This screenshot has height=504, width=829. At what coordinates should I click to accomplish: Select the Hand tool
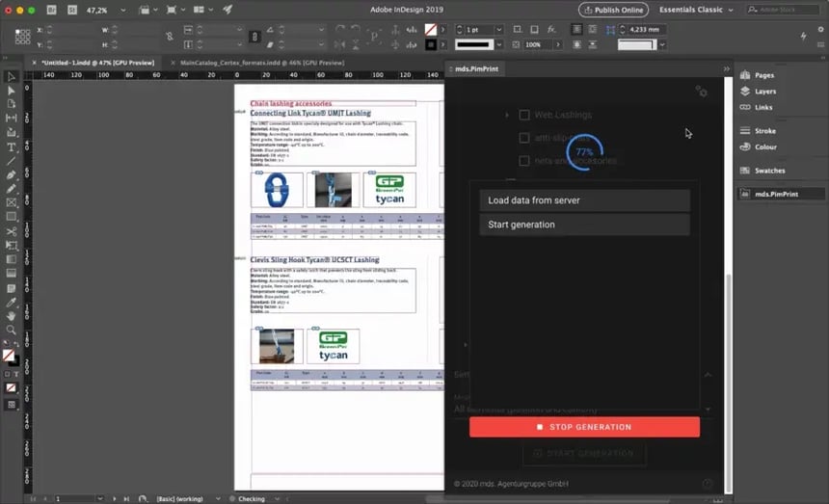pos(11,316)
